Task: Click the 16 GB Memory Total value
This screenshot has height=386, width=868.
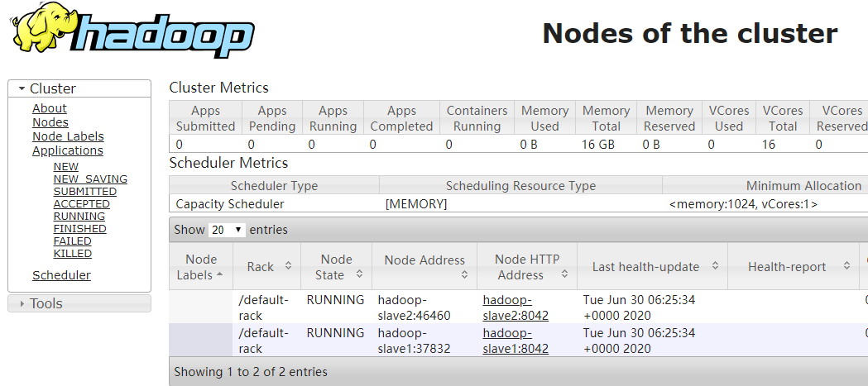Action: click(x=598, y=145)
